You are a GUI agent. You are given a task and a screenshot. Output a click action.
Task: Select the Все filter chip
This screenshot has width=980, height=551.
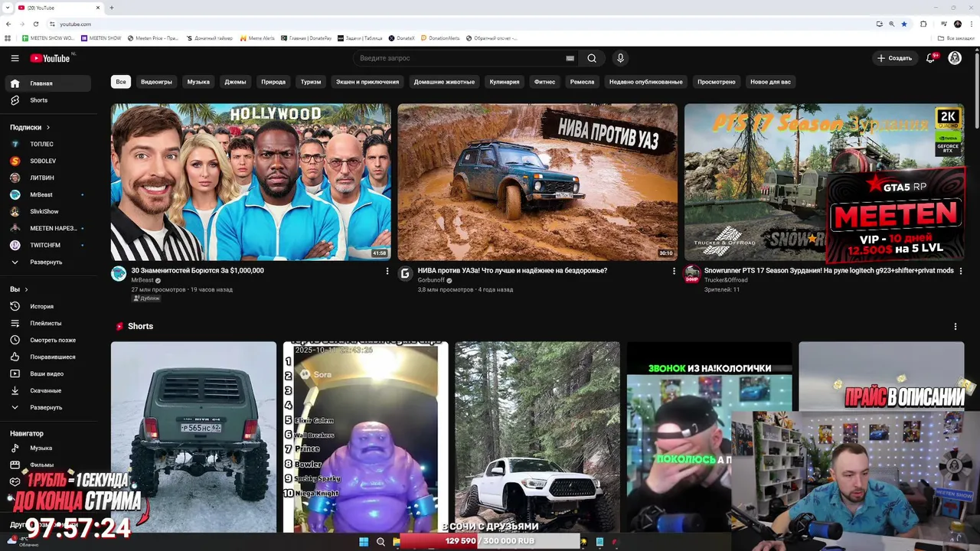coord(121,82)
